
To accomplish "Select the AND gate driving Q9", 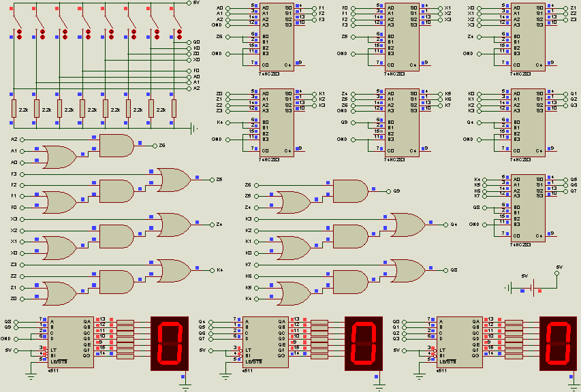I will 349,191.
